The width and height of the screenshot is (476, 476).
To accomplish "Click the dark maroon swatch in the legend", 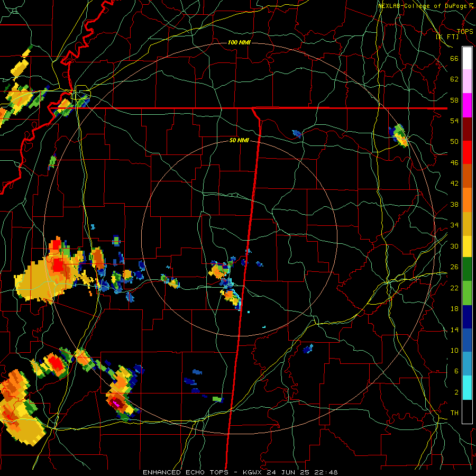I will pyautogui.click(x=467, y=129).
